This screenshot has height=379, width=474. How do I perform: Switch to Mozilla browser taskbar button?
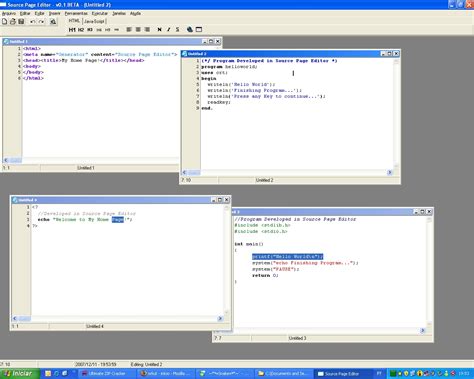click(x=166, y=374)
